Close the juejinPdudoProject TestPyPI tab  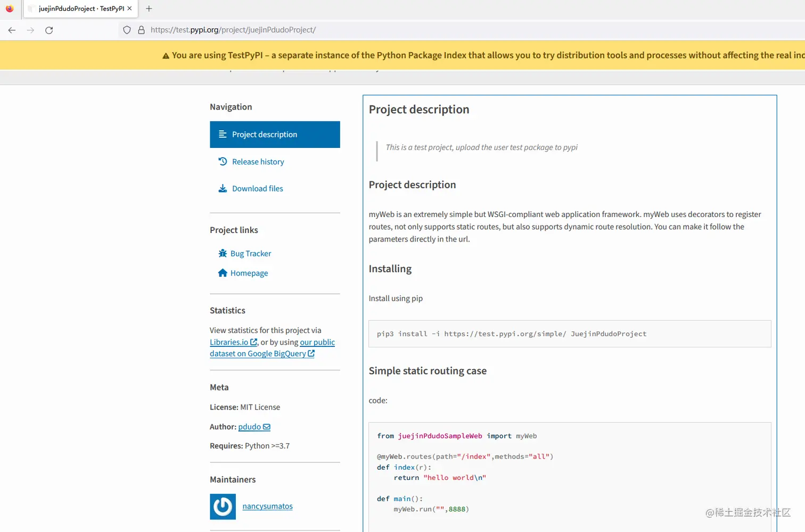coord(129,9)
